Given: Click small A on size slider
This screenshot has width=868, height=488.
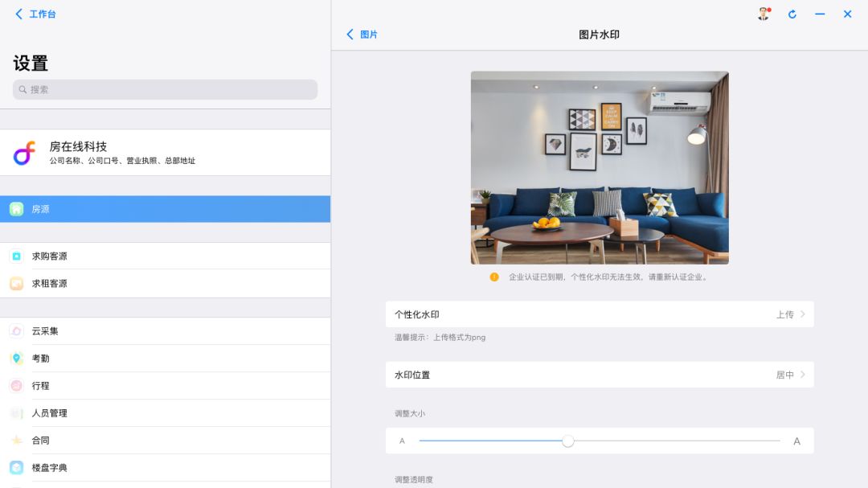Looking at the screenshot, I should tap(402, 441).
